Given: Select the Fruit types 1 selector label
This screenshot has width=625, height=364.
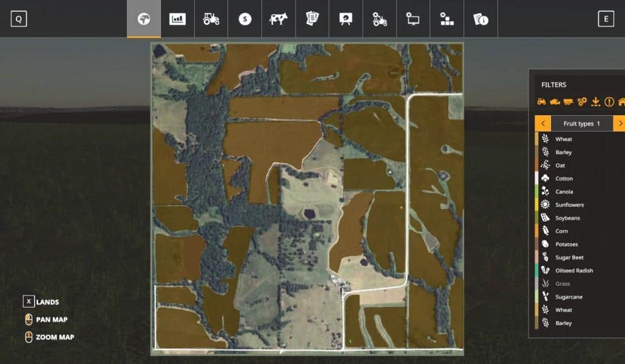Looking at the screenshot, I should tap(581, 124).
